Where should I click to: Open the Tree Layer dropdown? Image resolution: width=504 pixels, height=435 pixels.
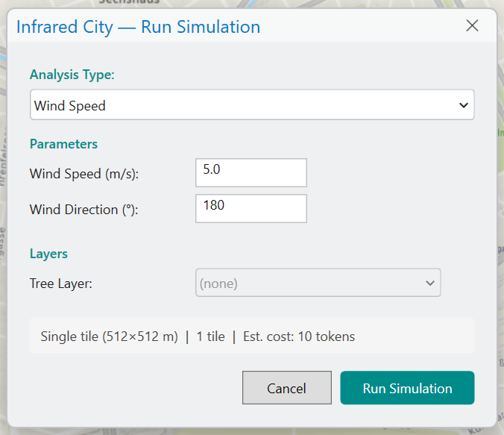pos(318,283)
